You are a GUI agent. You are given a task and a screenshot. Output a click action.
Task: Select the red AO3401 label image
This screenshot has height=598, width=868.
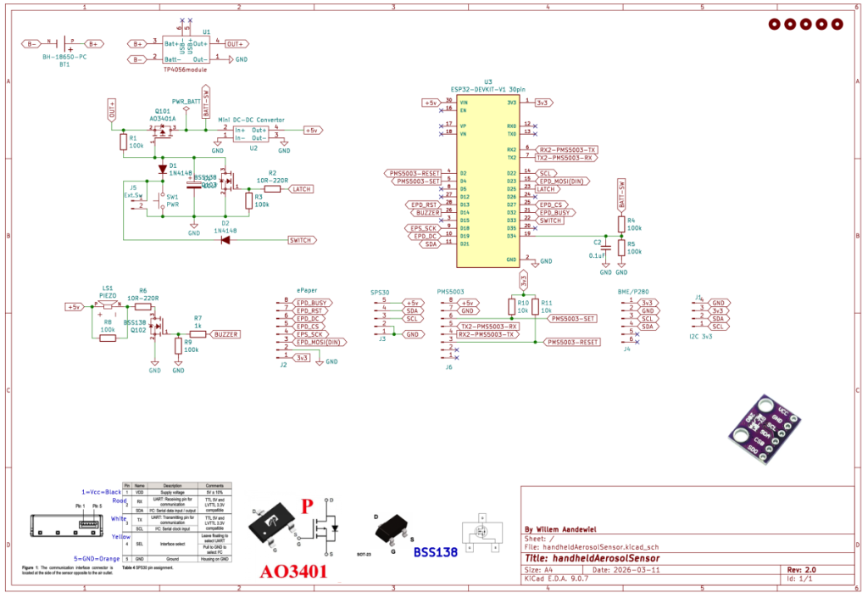(293, 571)
